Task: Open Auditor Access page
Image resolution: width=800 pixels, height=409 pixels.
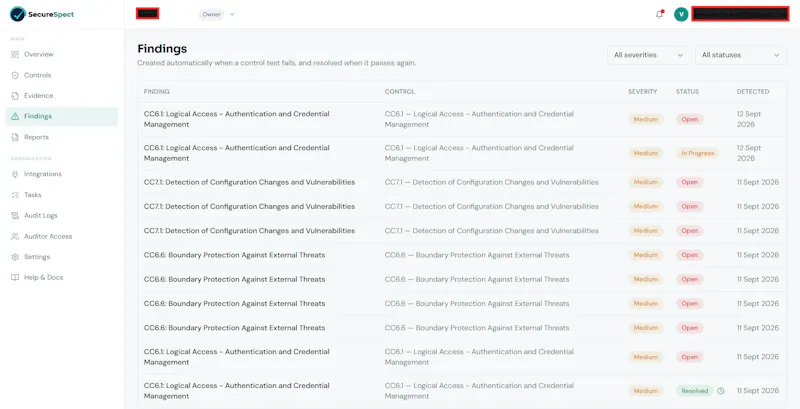Action: pyautogui.click(x=61, y=237)
